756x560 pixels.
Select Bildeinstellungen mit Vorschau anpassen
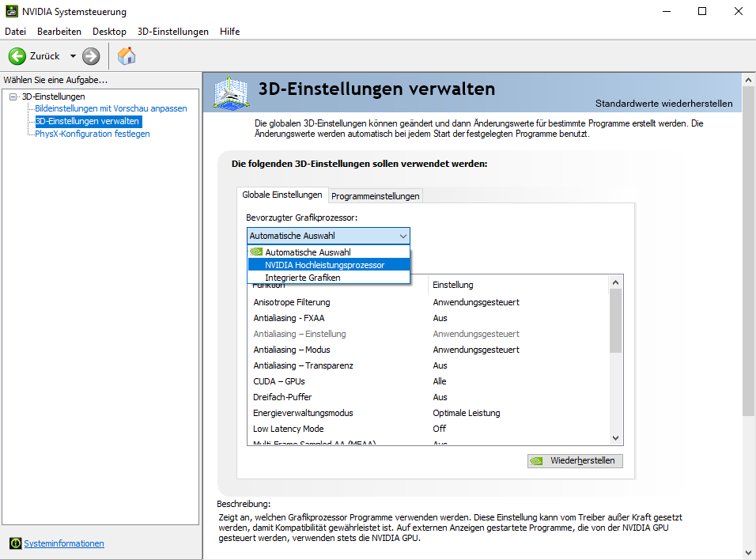click(x=111, y=108)
